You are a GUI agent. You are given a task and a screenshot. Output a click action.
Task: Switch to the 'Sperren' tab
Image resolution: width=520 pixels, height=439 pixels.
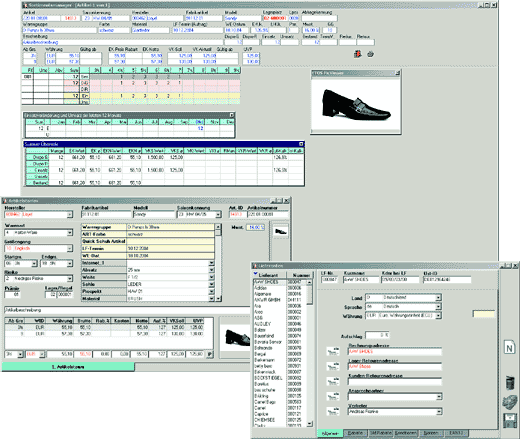[x=431, y=433]
